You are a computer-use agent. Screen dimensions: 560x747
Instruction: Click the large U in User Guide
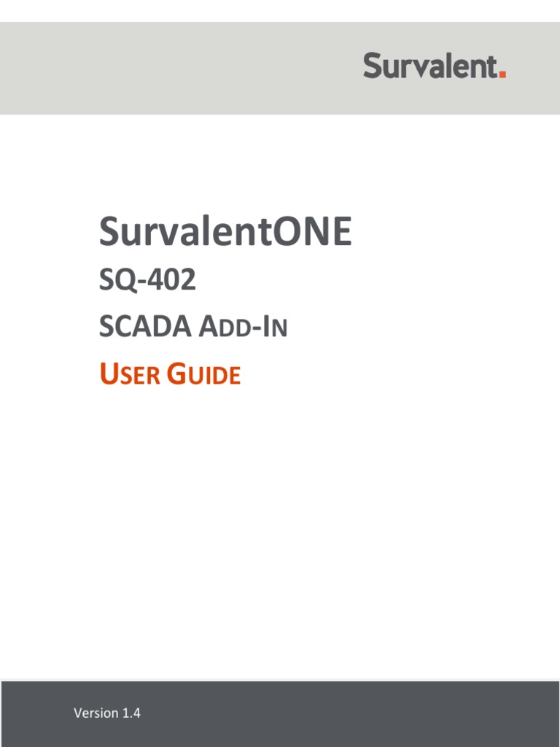point(108,375)
